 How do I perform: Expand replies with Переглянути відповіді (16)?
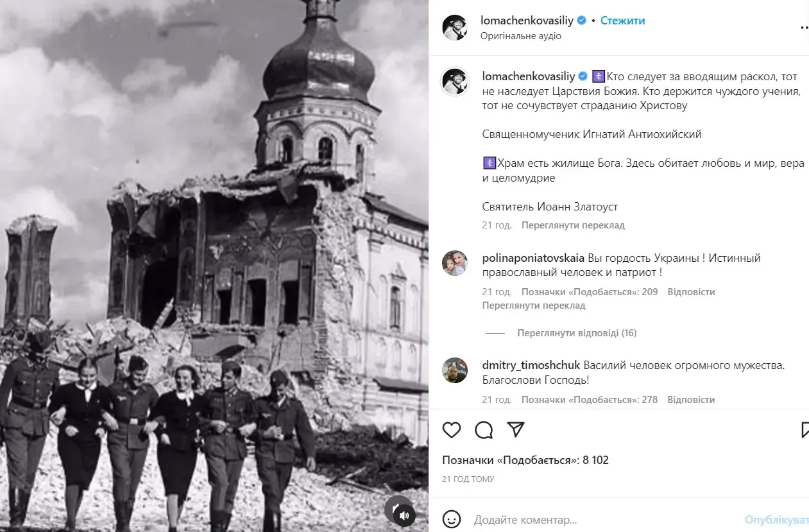click(577, 333)
